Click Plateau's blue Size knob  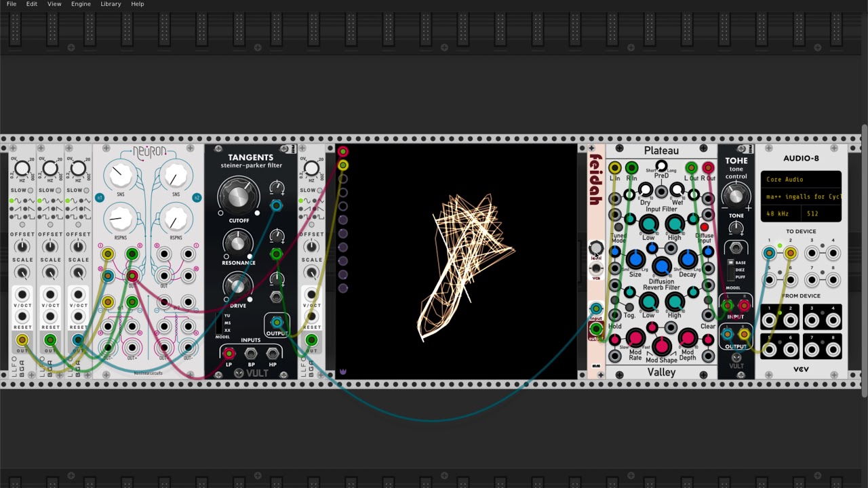[635, 259]
